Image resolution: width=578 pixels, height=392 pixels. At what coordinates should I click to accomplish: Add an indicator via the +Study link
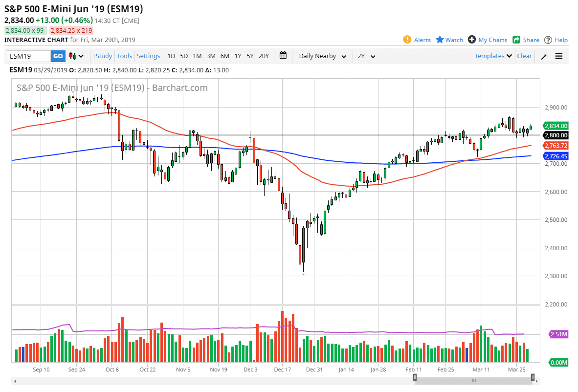(x=102, y=56)
